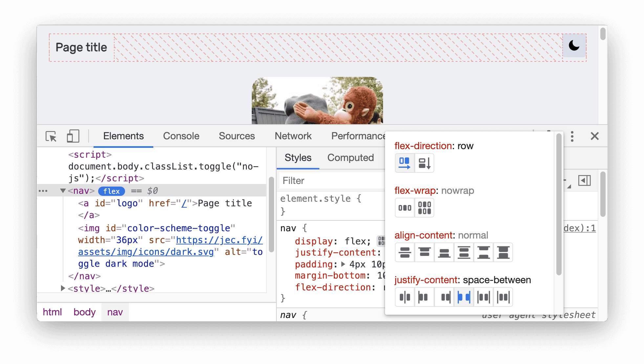Expand the nav element in DOM
644x364 pixels.
62,191
